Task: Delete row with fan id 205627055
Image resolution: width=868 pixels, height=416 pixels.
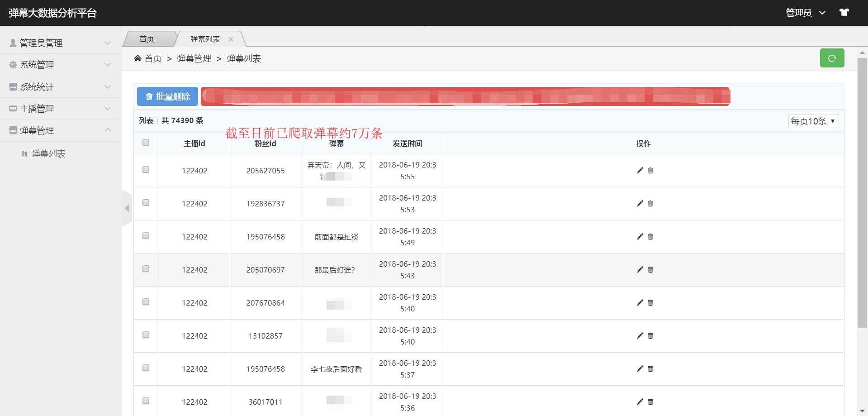Action: [650, 171]
